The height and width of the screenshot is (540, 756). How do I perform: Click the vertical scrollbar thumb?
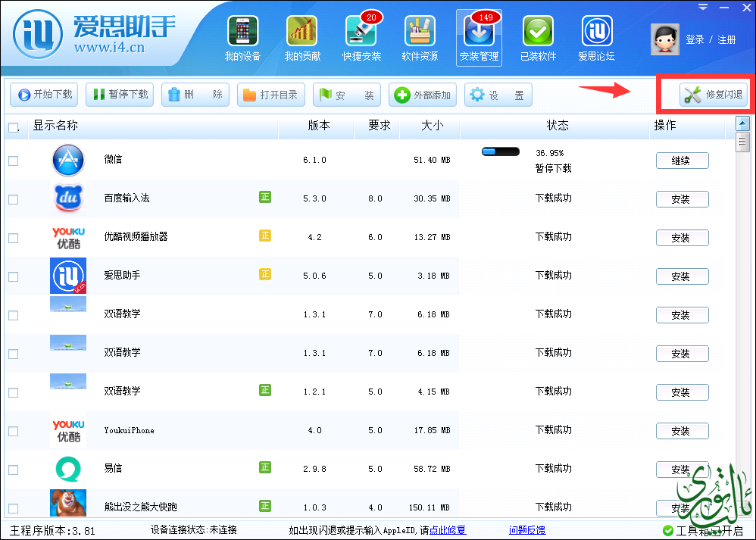point(742,142)
